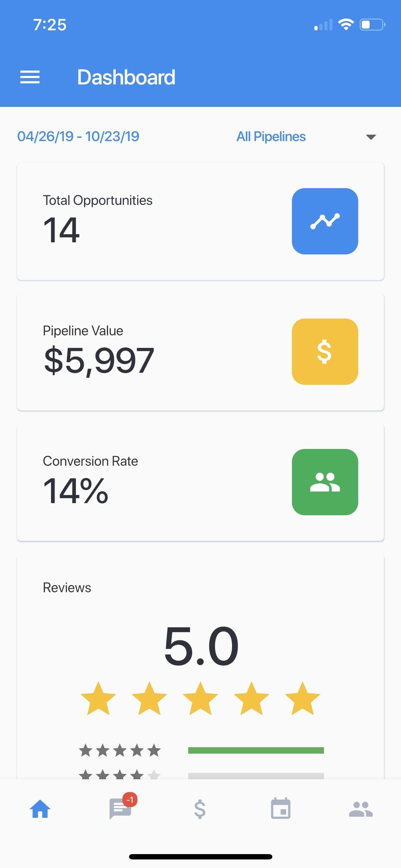Open the hamburger navigation menu
The width and height of the screenshot is (401, 868).
[x=30, y=77]
